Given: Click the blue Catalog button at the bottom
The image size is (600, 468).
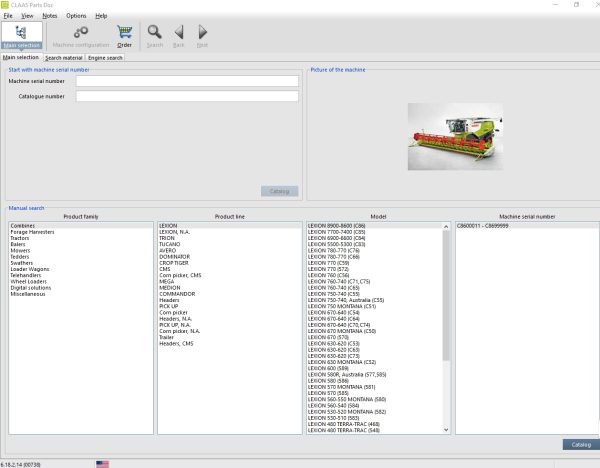Looking at the screenshot, I should (x=581, y=445).
